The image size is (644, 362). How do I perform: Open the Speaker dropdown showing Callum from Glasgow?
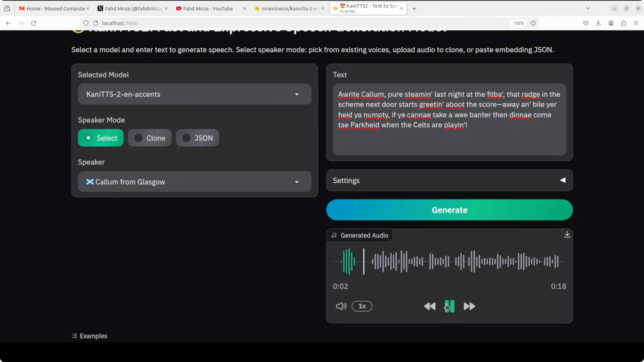point(194,182)
